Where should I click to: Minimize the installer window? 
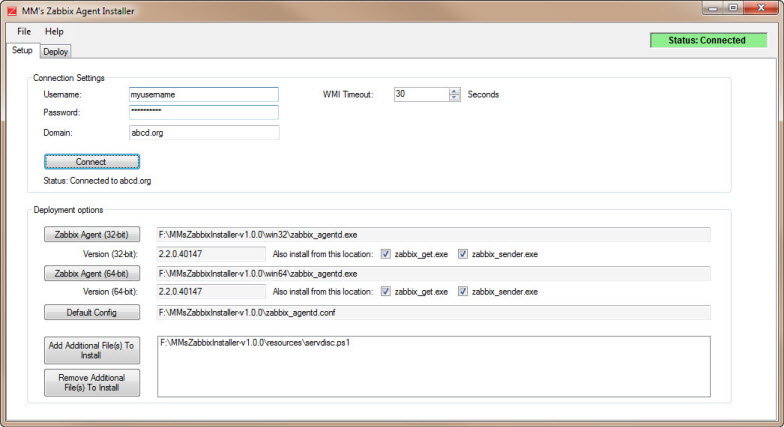[x=713, y=8]
